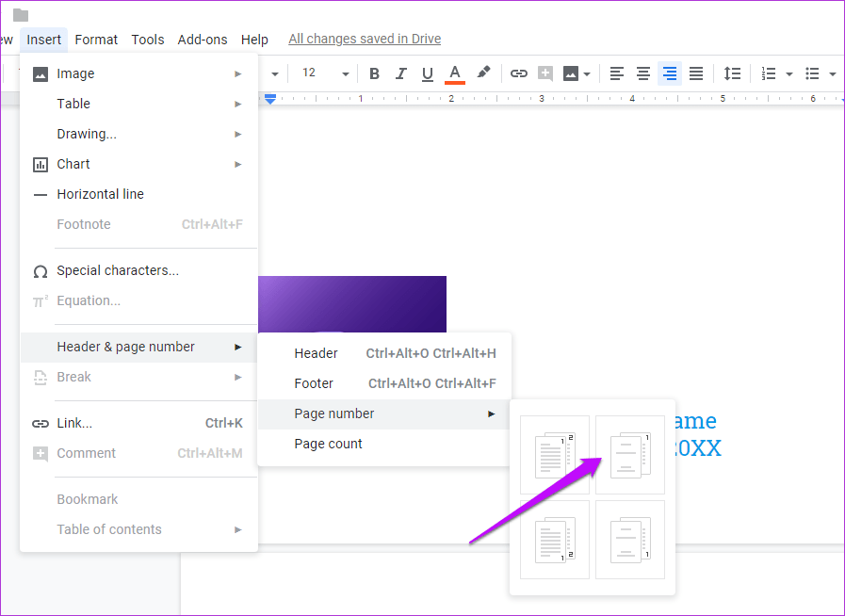845x616 pixels.
Task: Select top-right page numbers starting on first page
Action: coord(555,455)
